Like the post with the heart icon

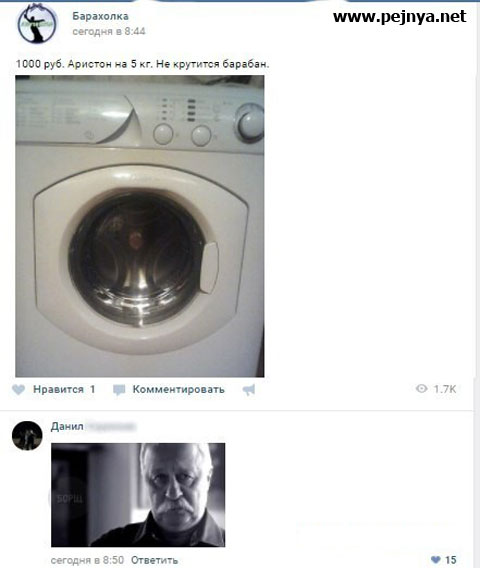coord(18,389)
